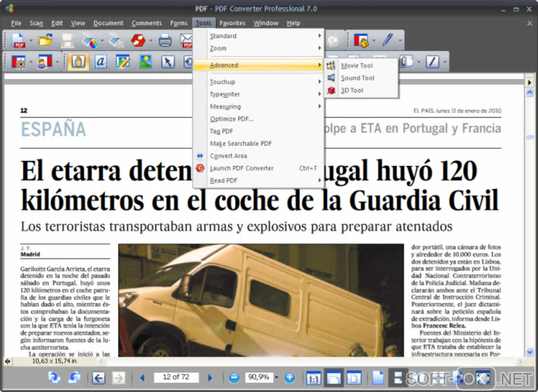
Task: Click the Print toolbar icon
Action: tap(165, 41)
